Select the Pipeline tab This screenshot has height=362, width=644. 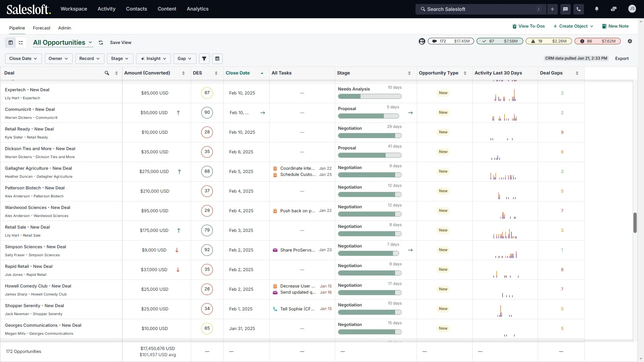coord(17,28)
